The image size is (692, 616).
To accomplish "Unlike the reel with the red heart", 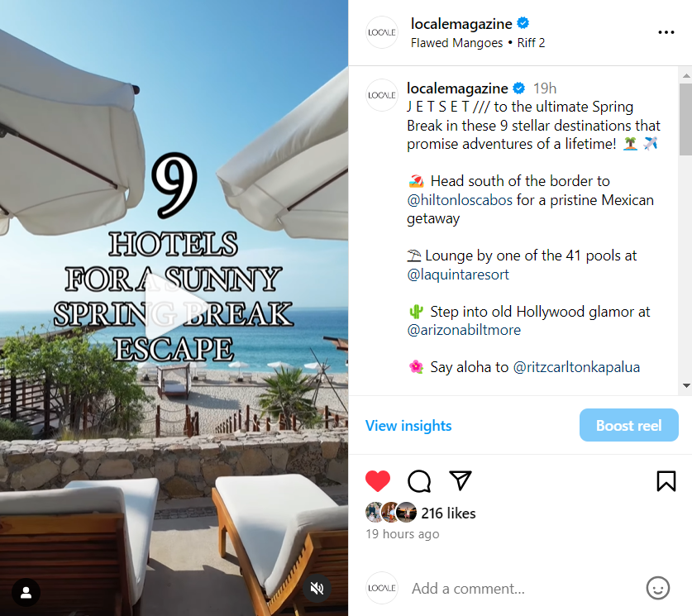I will [378, 481].
